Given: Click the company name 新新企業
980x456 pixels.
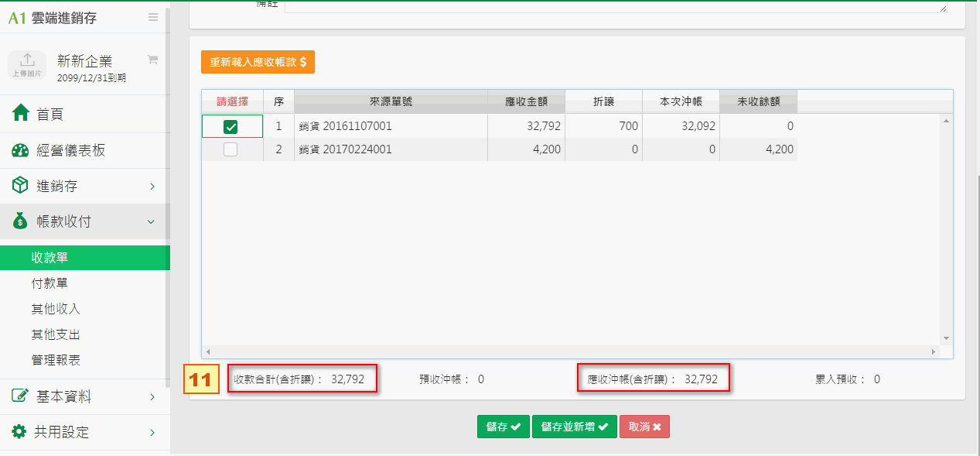Looking at the screenshot, I should [x=85, y=62].
